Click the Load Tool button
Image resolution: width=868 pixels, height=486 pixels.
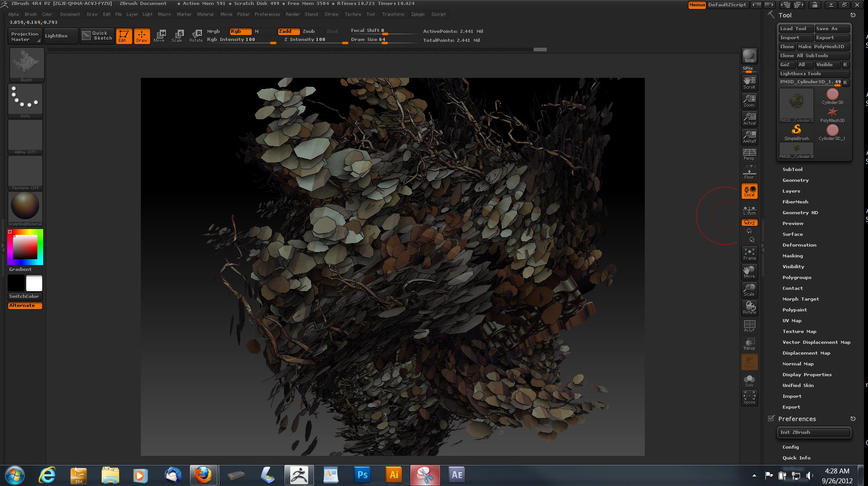[796, 28]
